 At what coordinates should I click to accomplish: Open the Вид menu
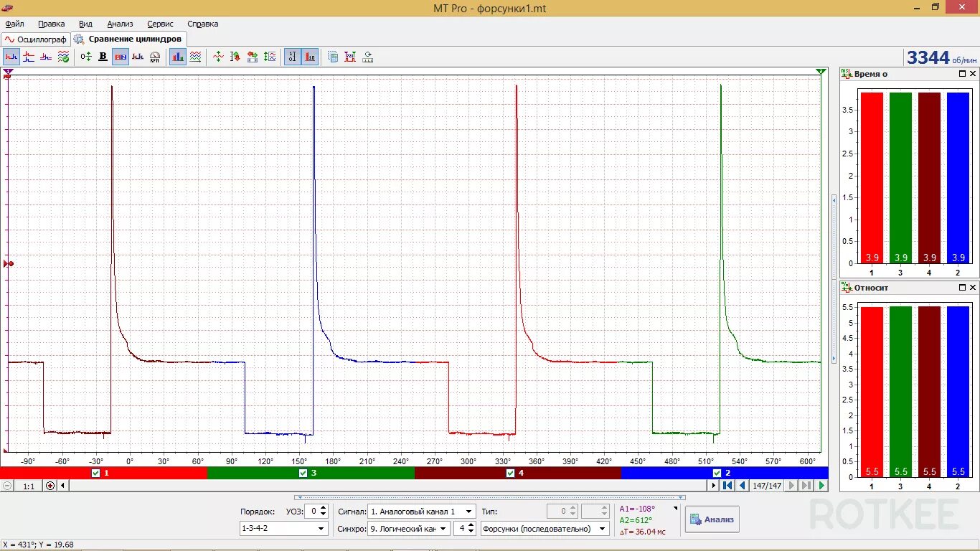85,24
